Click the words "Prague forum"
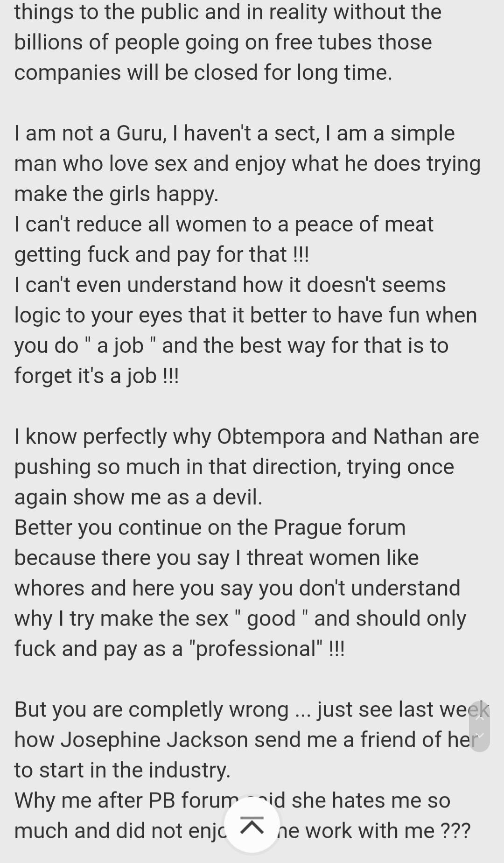Image resolution: width=504 pixels, height=863 pixels. point(339,527)
